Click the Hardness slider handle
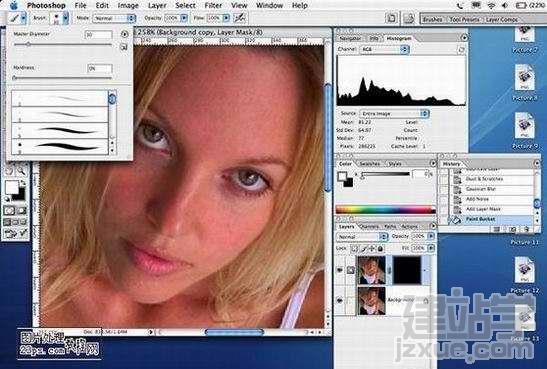 pyautogui.click(x=15, y=78)
